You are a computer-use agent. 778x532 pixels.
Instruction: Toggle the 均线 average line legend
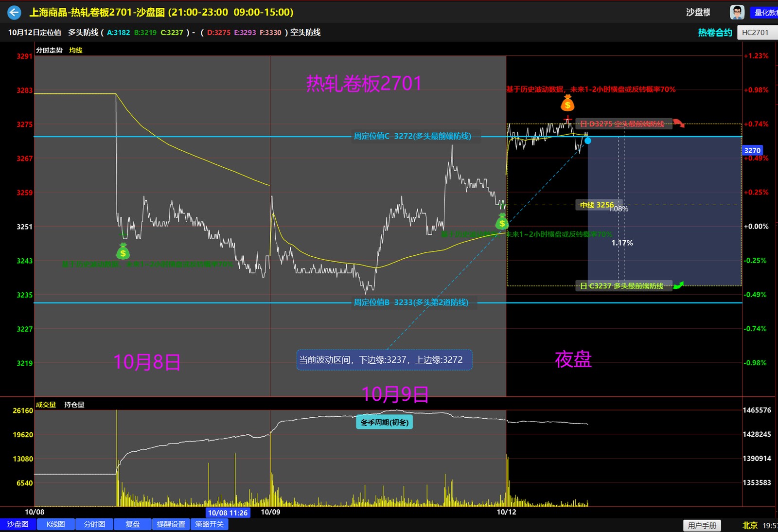point(76,50)
